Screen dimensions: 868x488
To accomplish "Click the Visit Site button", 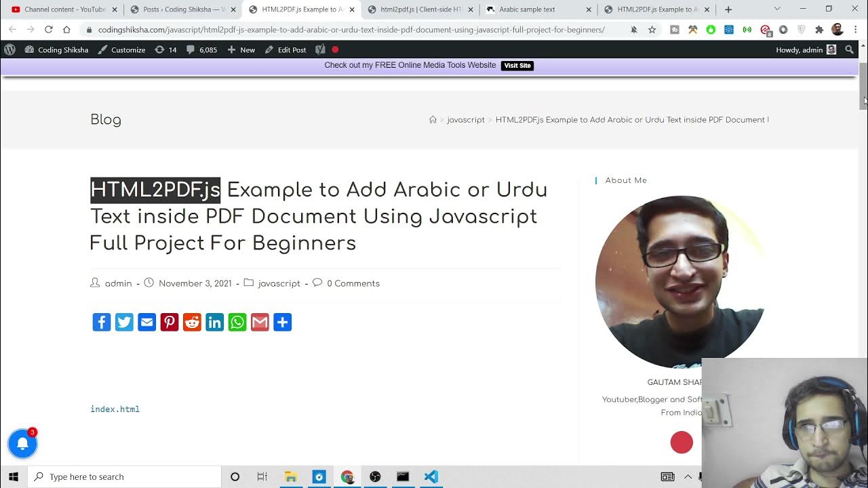I will click(517, 66).
